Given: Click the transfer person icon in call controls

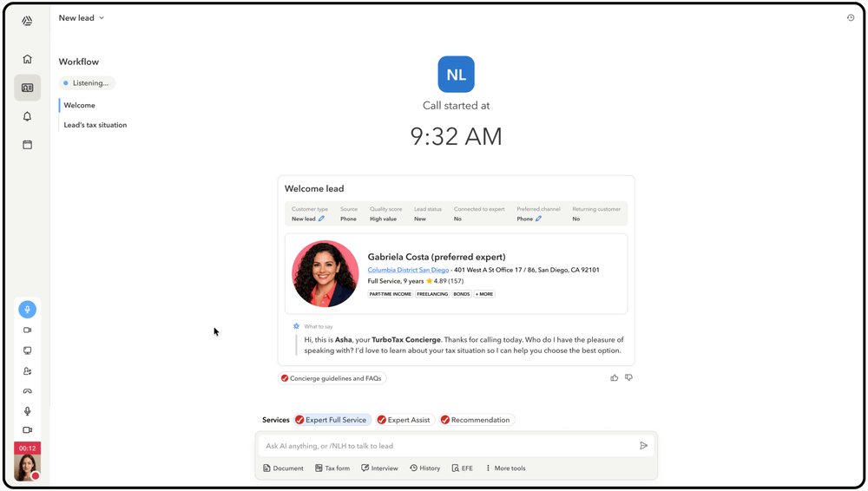Looking at the screenshot, I should coord(27,371).
